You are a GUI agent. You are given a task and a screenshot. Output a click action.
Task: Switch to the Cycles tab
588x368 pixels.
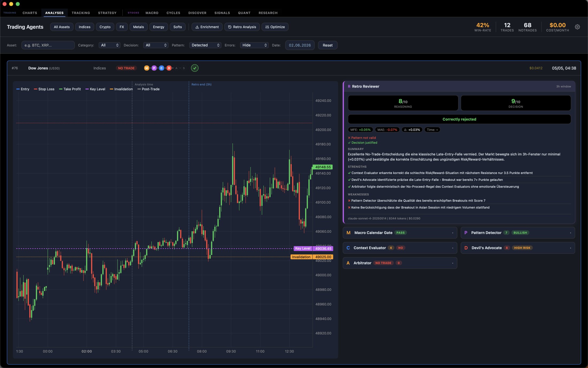[x=173, y=13]
